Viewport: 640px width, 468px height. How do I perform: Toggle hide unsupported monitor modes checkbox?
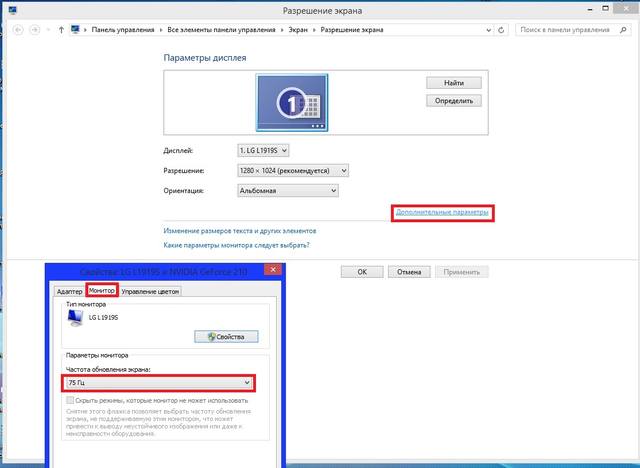[x=71, y=400]
